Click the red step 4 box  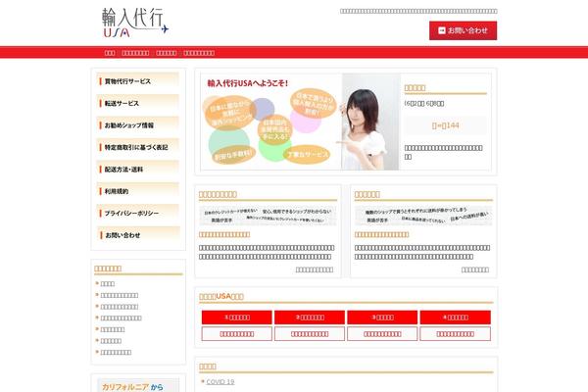456,318
